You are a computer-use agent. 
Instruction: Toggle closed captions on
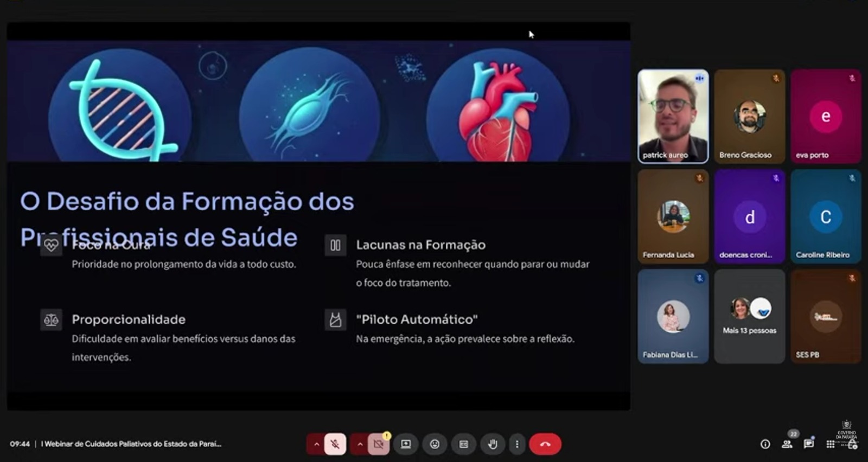pos(463,444)
